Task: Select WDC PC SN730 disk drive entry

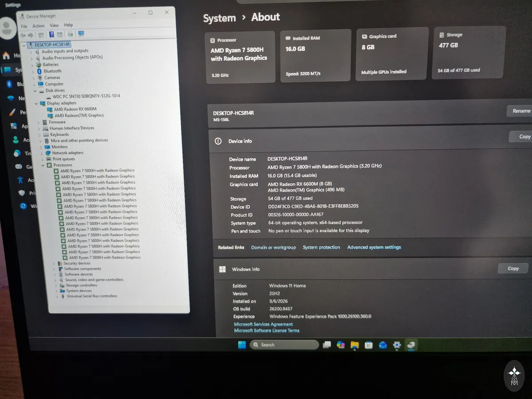Action: [82, 96]
